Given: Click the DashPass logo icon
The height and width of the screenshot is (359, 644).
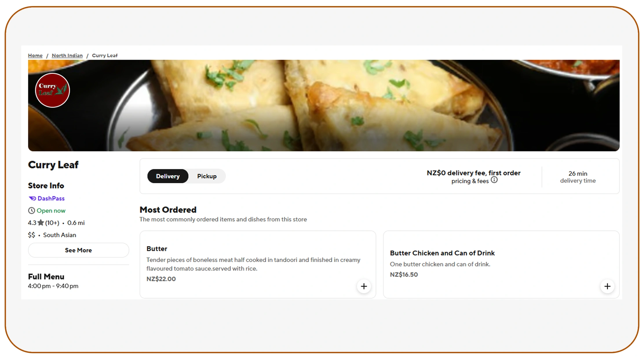Looking at the screenshot, I should pos(32,198).
